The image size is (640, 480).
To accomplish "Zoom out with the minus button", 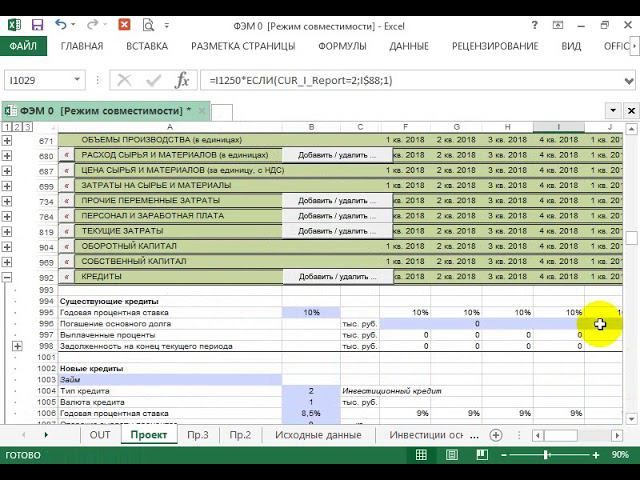I will [x=504, y=455].
